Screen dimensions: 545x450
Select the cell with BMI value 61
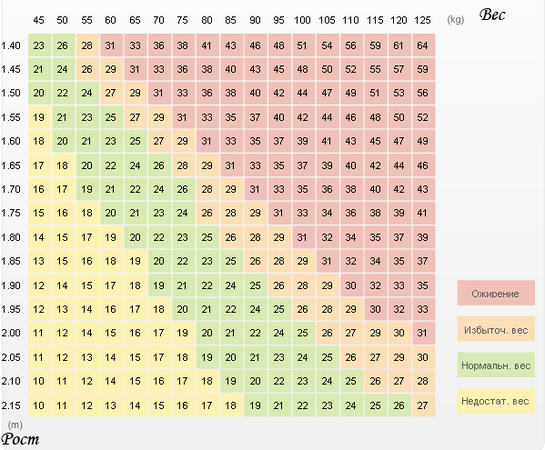[400, 45]
